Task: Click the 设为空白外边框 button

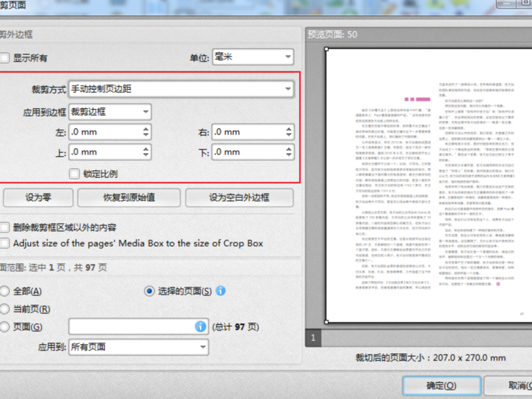Action: (x=240, y=197)
